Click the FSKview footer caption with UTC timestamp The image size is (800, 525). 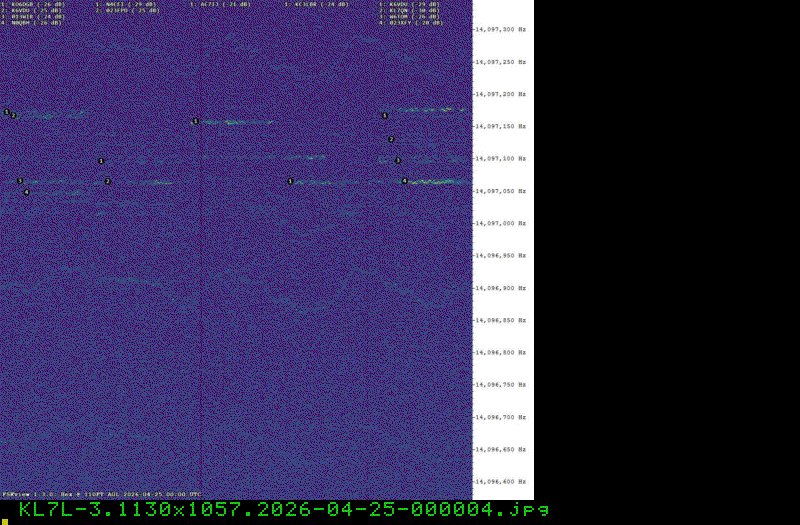(x=102, y=494)
